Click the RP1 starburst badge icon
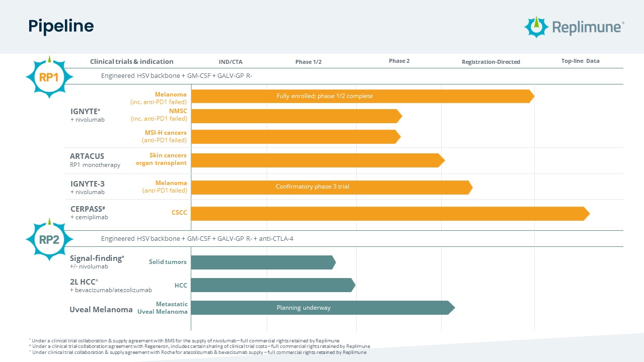Viewport: 644px width, 362px height. pyautogui.click(x=49, y=77)
